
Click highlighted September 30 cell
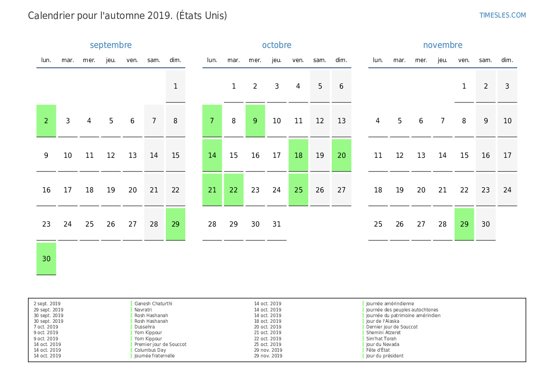[x=46, y=259]
